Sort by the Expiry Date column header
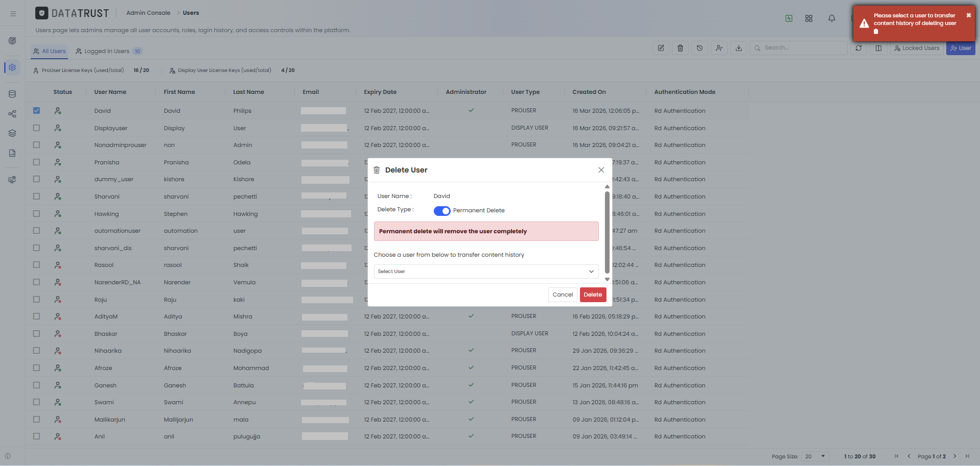The image size is (980, 466). tap(380, 92)
